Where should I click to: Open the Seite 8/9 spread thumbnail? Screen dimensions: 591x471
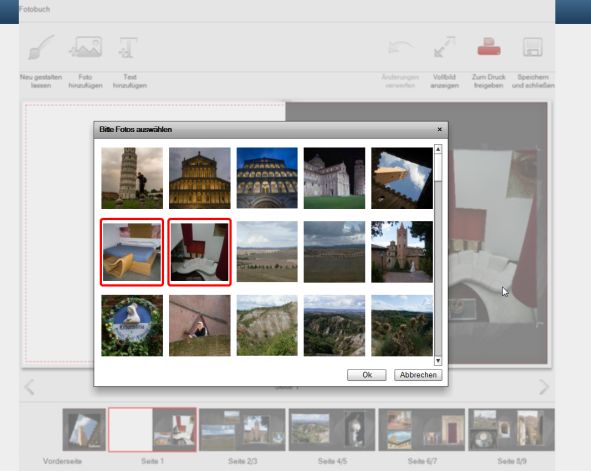point(511,430)
